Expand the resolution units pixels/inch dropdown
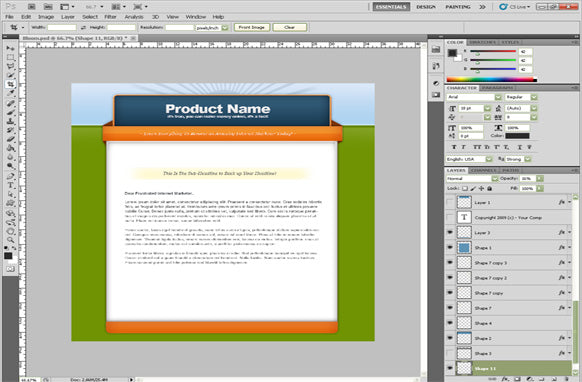 [212, 27]
